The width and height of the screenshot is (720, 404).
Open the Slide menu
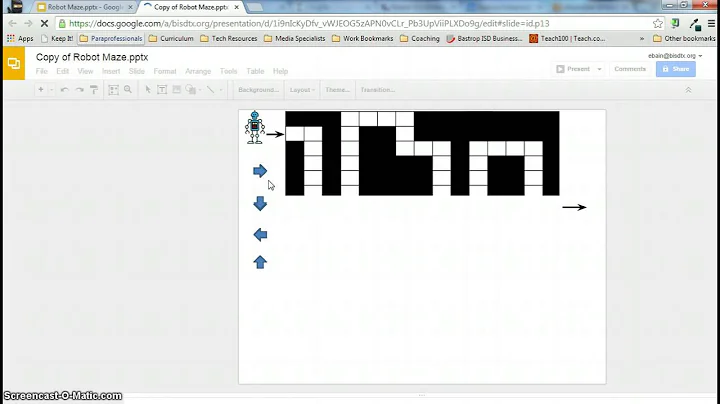(x=136, y=71)
